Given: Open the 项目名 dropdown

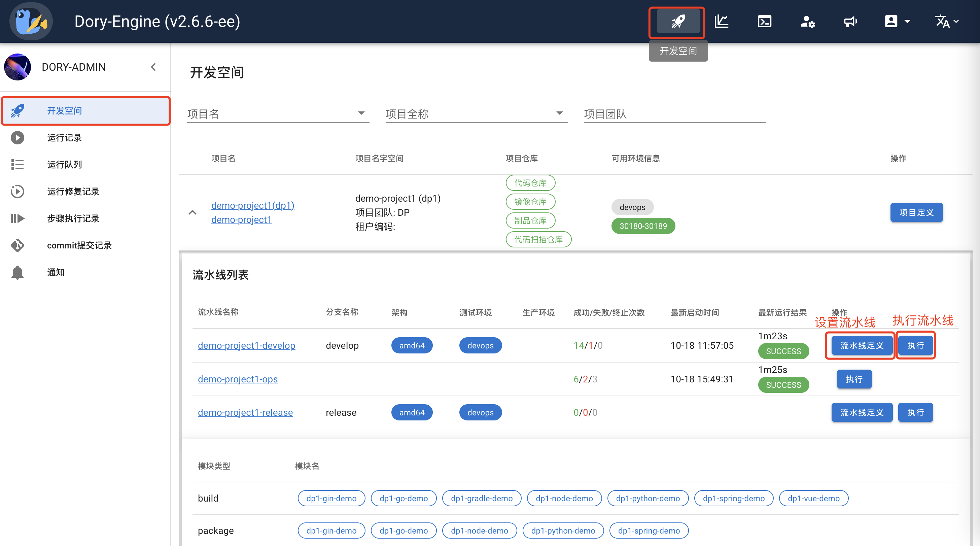Looking at the screenshot, I should [361, 113].
